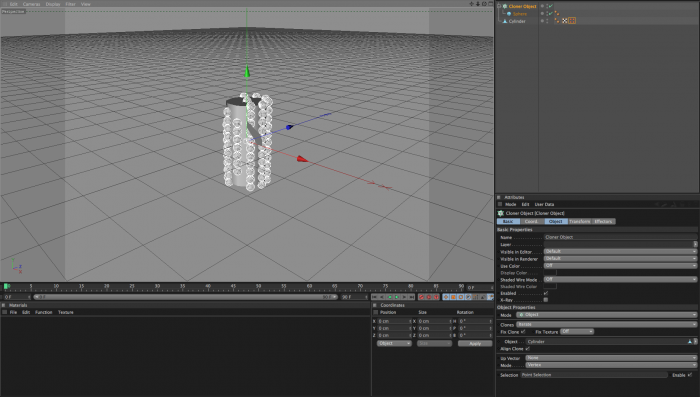Click the texture tag on Cylinder row
The height and width of the screenshot is (397, 700).
(565, 21)
